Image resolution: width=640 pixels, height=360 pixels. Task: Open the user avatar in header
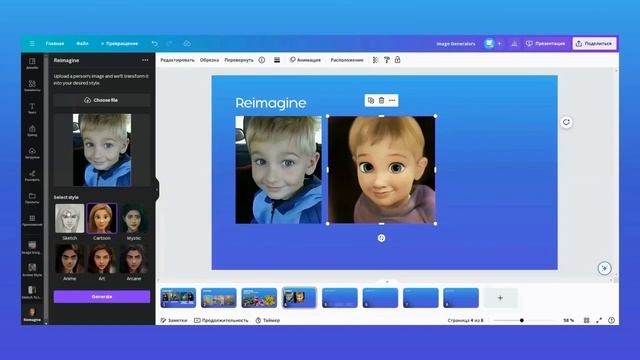coord(489,43)
